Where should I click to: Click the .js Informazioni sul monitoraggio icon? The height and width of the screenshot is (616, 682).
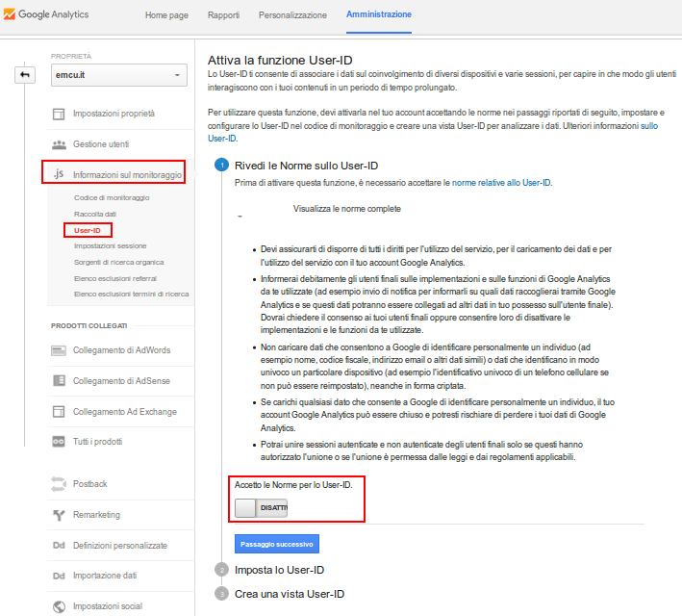click(59, 173)
